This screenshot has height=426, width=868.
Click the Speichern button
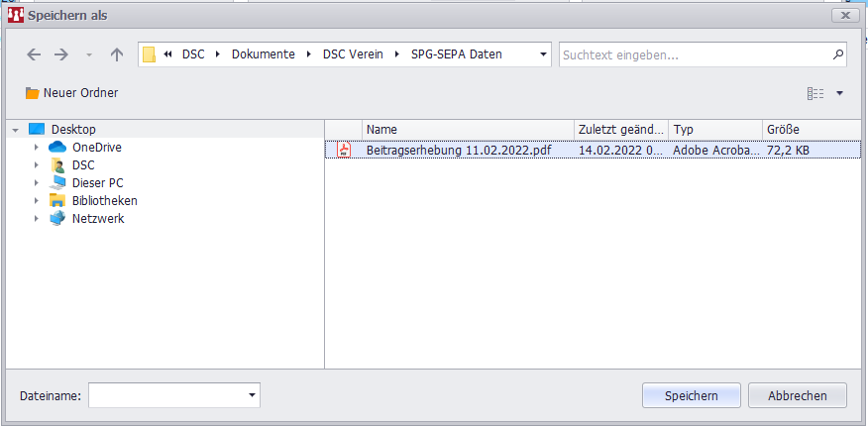[x=691, y=395]
